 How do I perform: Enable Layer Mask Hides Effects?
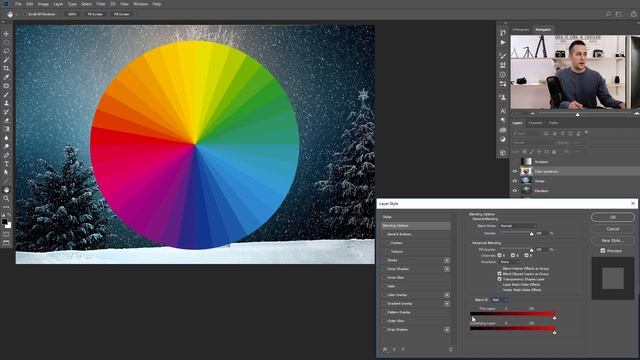pyautogui.click(x=499, y=284)
